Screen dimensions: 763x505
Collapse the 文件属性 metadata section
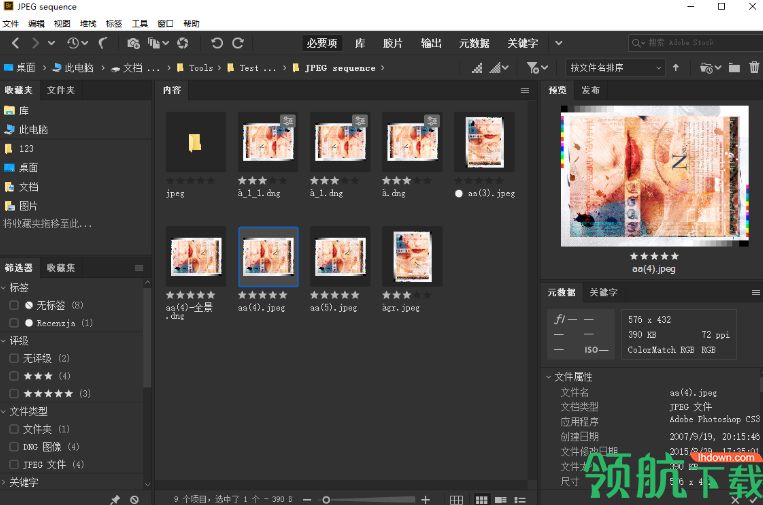tap(549, 377)
